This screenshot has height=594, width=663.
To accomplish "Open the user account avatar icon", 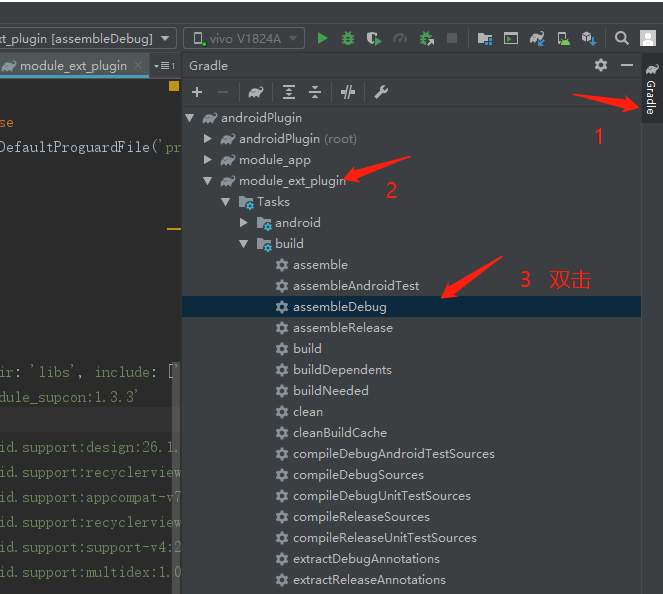I will point(648,38).
